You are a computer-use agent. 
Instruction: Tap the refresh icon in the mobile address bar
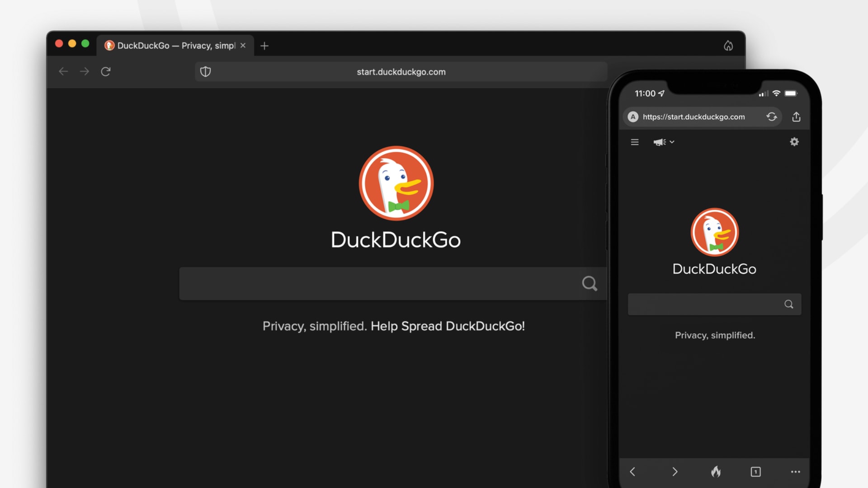point(772,117)
